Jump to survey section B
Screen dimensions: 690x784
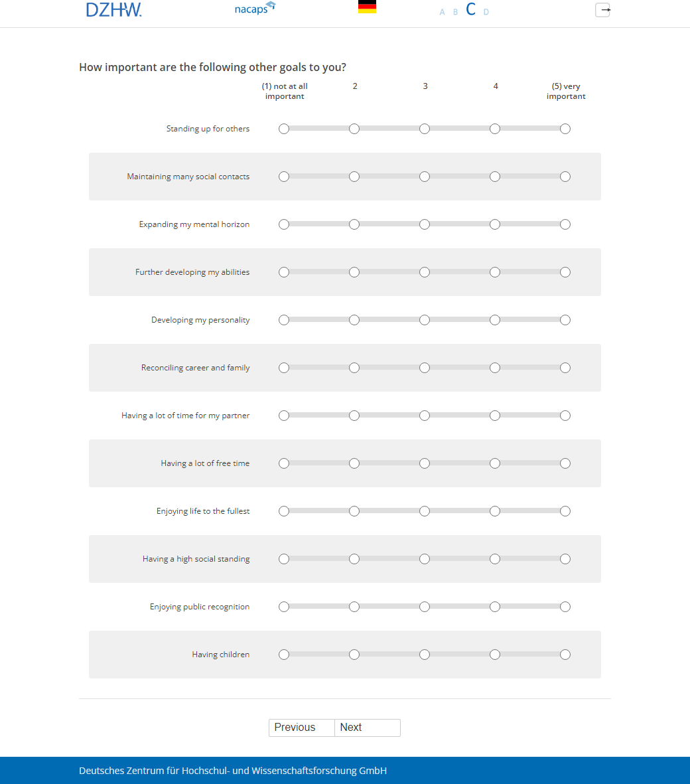455,12
